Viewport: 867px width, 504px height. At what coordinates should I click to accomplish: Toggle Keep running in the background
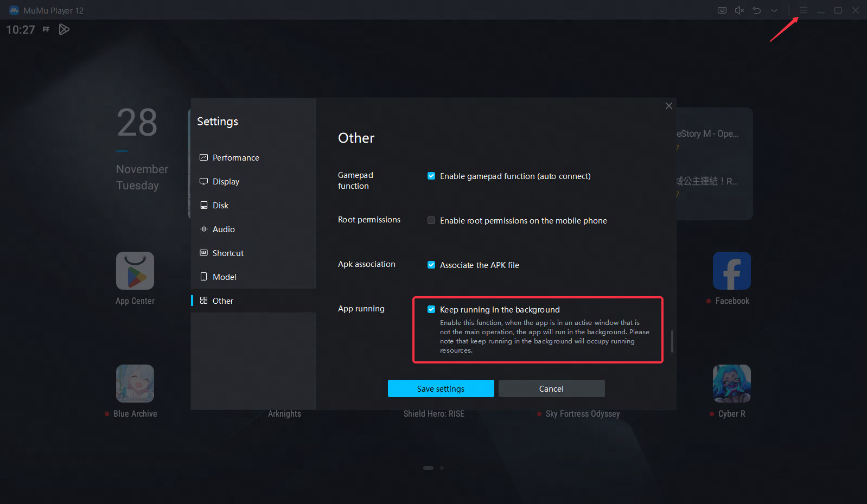click(431, 309)
